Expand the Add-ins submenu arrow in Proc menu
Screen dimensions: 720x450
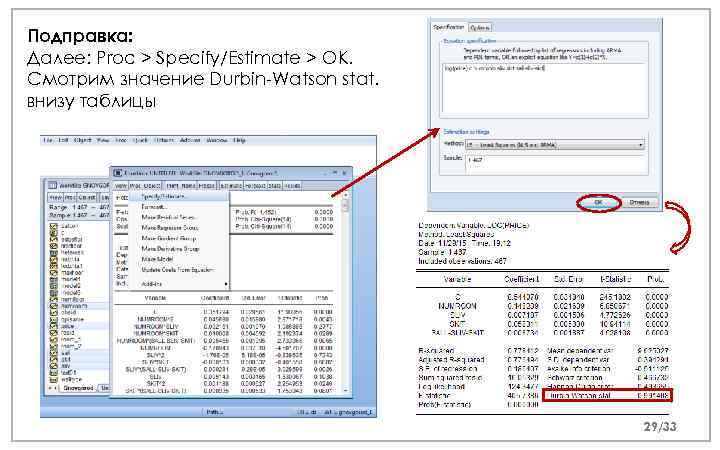click(226, 284)
